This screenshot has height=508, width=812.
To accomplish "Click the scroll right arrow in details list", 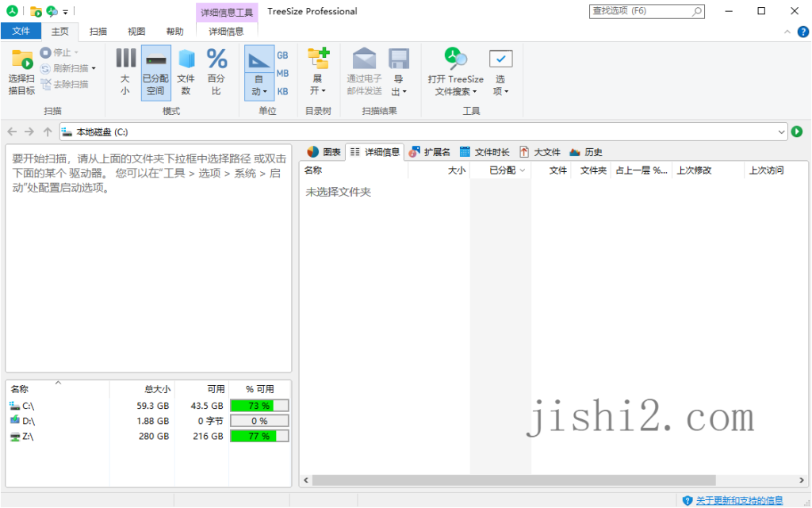I will 802,480.
